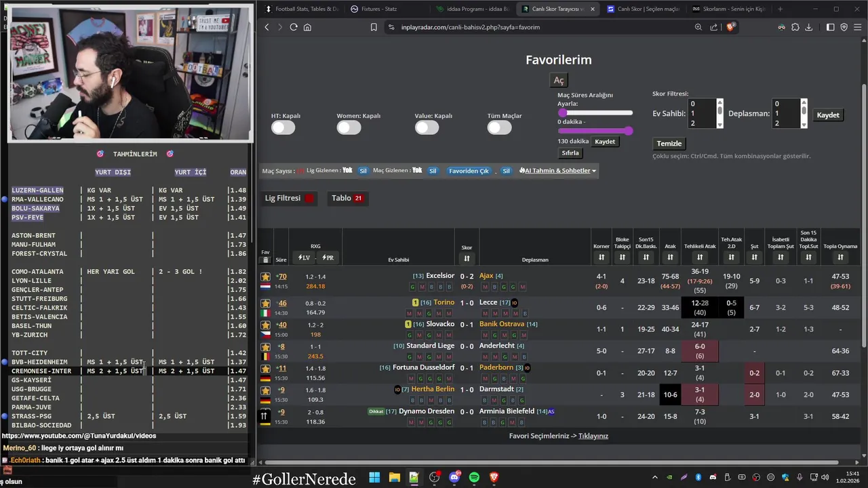Open the Windows Start menu
The height and width of the screenshot is (488, 868).
pos(374,478)
